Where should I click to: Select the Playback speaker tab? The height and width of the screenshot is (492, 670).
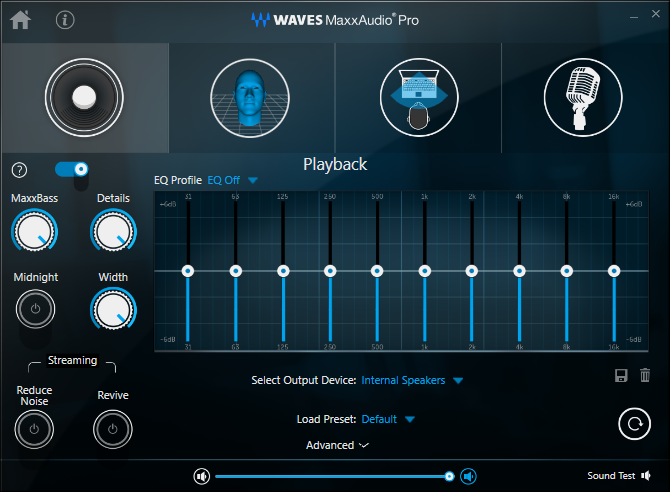(84, 98)
